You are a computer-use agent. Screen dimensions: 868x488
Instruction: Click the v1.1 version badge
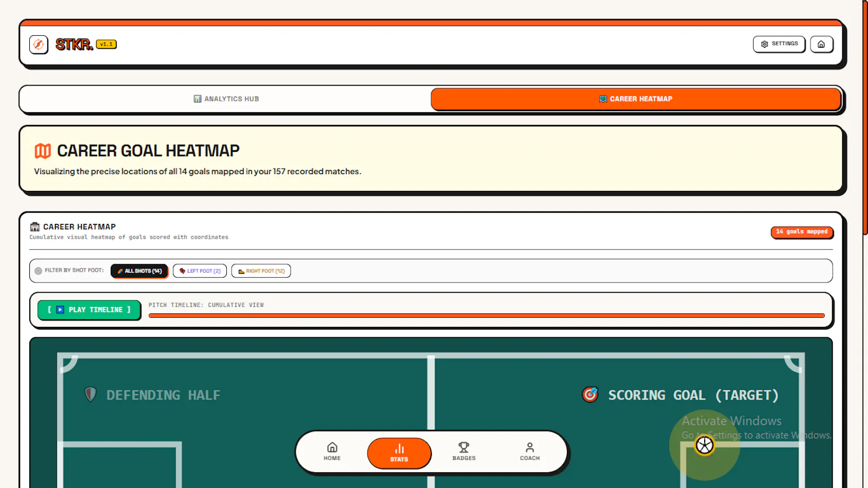(x=106, y=44)
